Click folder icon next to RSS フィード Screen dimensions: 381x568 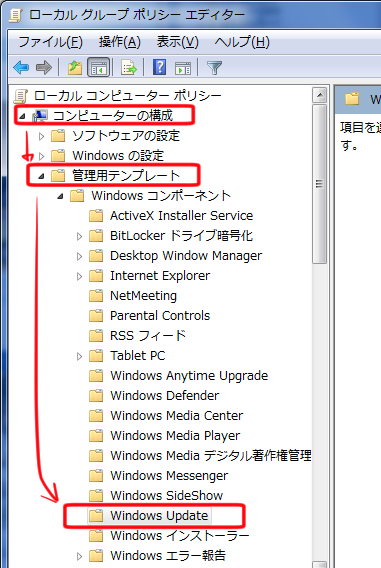click(x=96, y=336)
